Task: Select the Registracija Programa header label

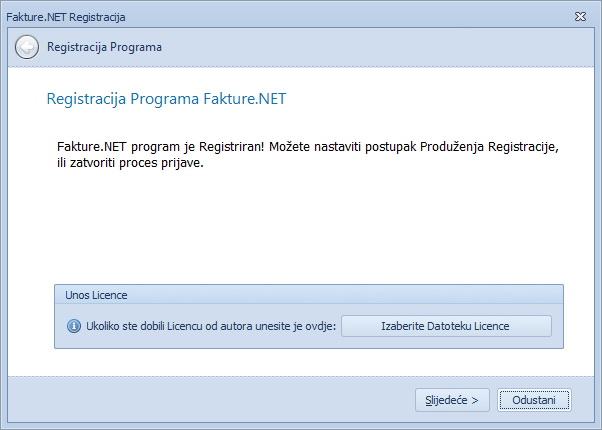Action: [104, 47]
